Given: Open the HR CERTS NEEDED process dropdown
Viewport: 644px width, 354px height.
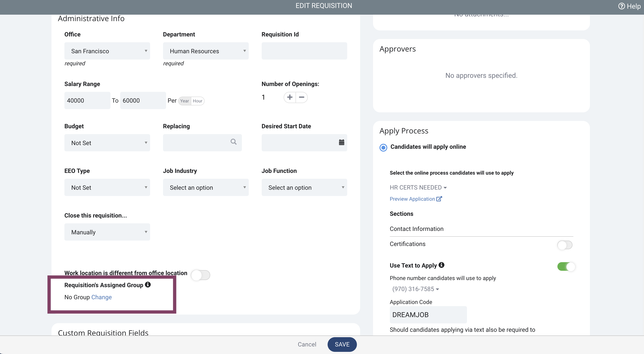Looking at the screenshot, I should [418, 187].
